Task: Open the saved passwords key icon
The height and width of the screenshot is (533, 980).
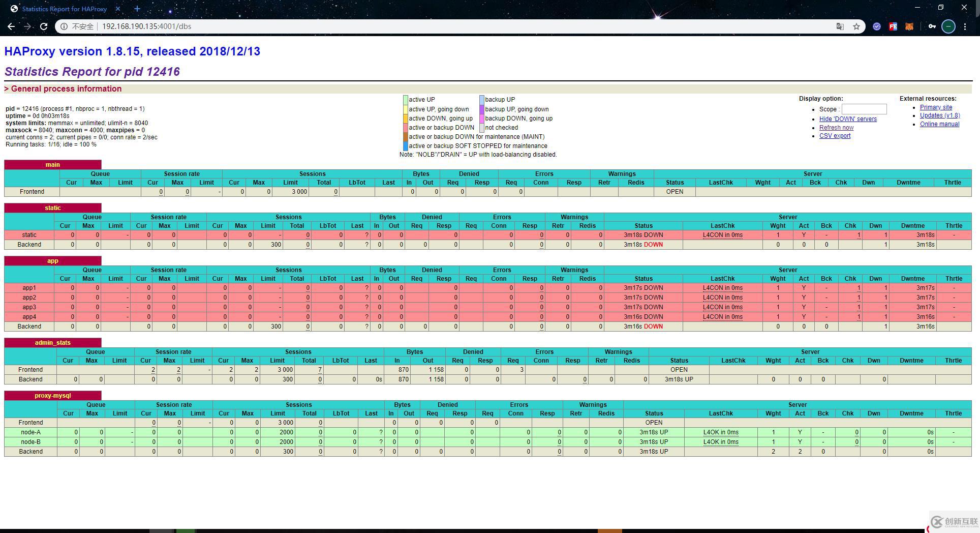Action: [x=932, y=26]
